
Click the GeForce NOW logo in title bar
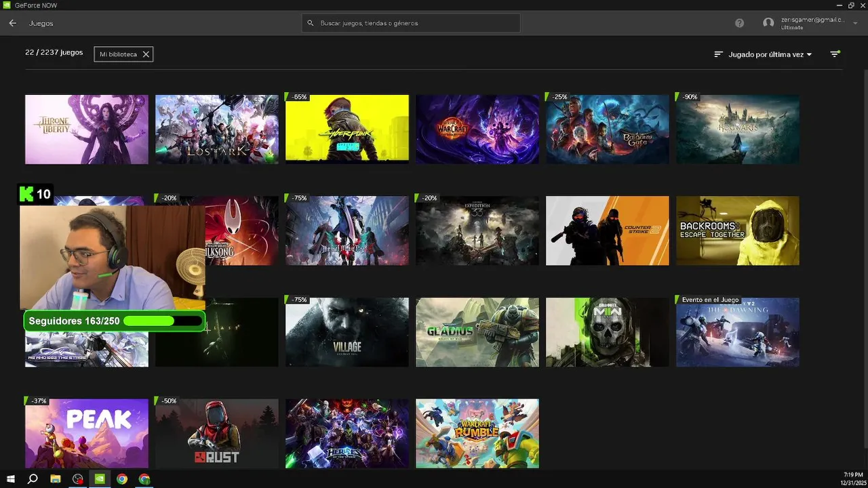[x=7, y=5]
